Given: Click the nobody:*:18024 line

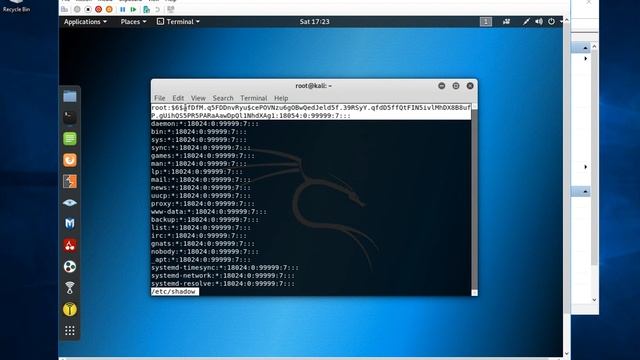Looking at the screenshot, I should point(204,252).
